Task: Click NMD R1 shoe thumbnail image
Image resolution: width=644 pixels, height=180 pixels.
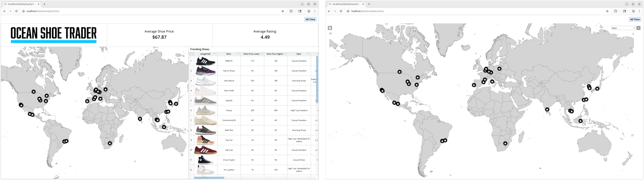Action: 205,61
